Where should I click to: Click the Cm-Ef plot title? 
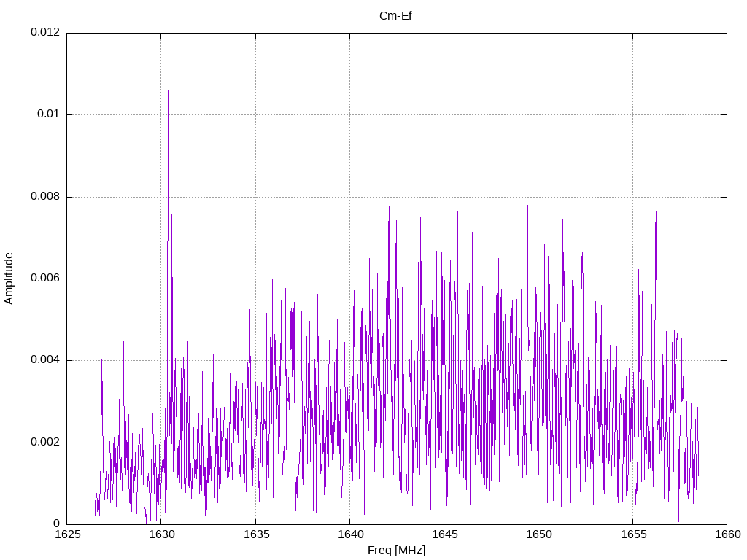point(395,16)
